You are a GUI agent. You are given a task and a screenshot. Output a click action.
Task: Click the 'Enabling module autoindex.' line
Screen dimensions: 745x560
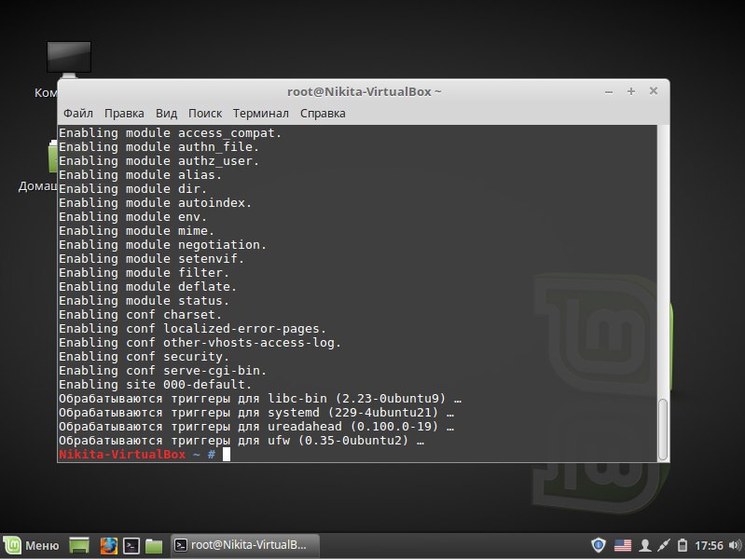click(x=155, y=203)
